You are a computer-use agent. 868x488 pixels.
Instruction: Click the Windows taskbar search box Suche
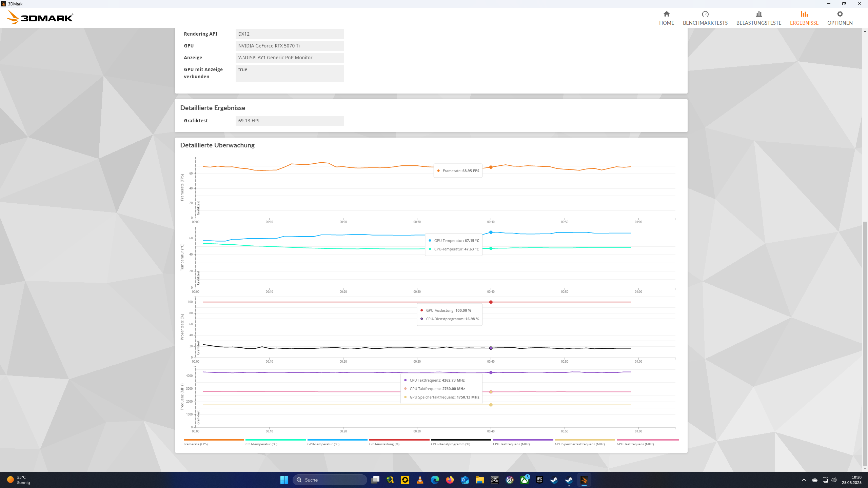pos(330,480)
